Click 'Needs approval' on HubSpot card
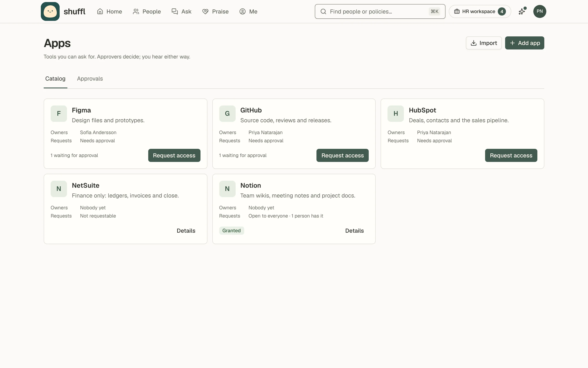 coord(434,141)
